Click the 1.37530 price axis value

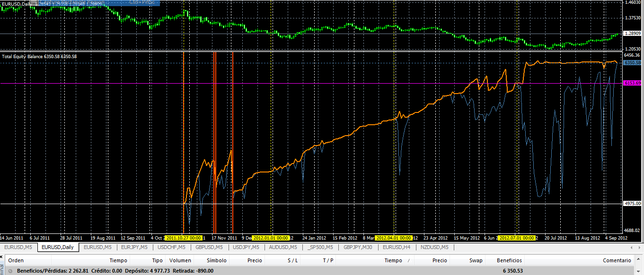click(x=634, y=18)
